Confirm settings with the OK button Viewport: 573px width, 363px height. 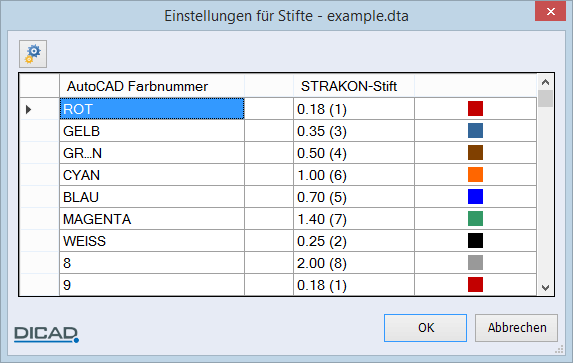tap(425, 328)
